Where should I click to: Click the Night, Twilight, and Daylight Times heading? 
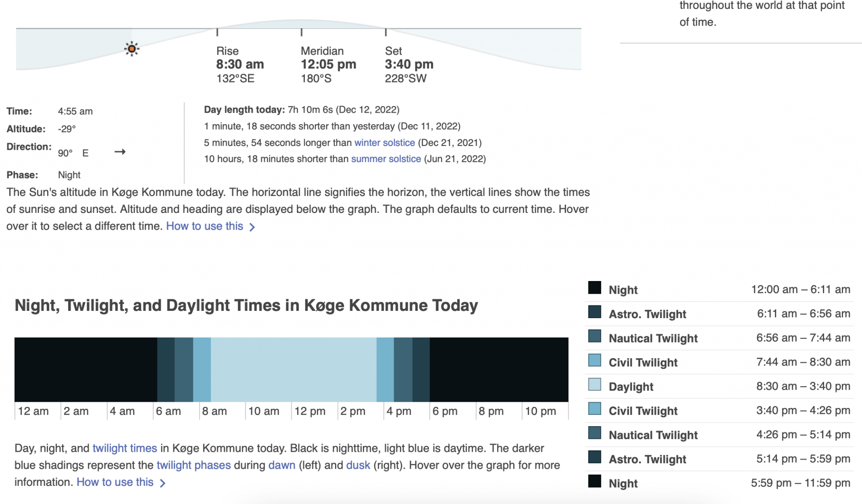click(x=246, y=305)
